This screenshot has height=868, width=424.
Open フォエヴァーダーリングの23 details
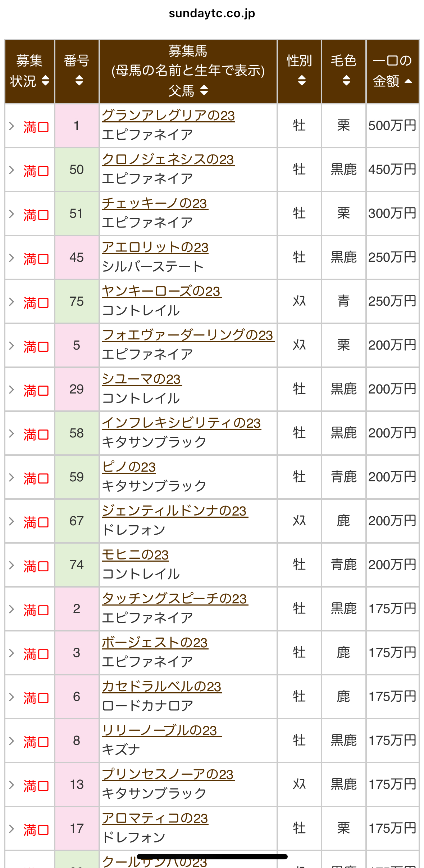[x=188, y=336]
